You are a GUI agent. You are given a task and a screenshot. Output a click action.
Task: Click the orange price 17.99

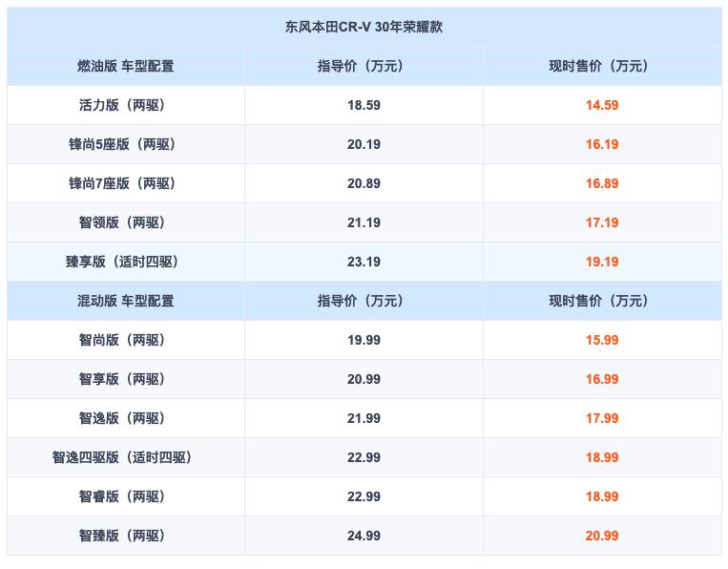(x=602, y=418)
